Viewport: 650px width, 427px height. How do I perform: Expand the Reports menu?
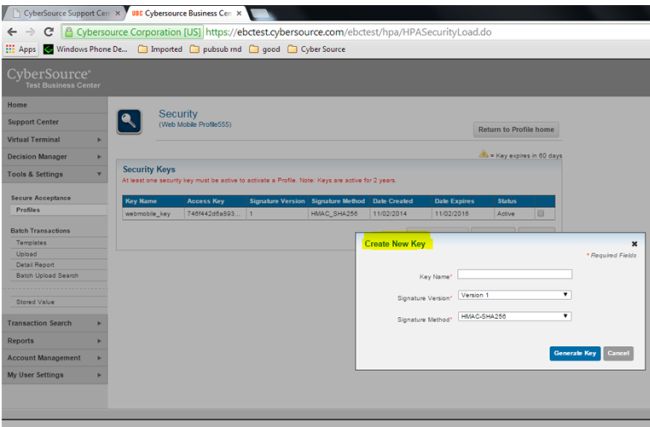pyautogui.click(x=54, y=341)
